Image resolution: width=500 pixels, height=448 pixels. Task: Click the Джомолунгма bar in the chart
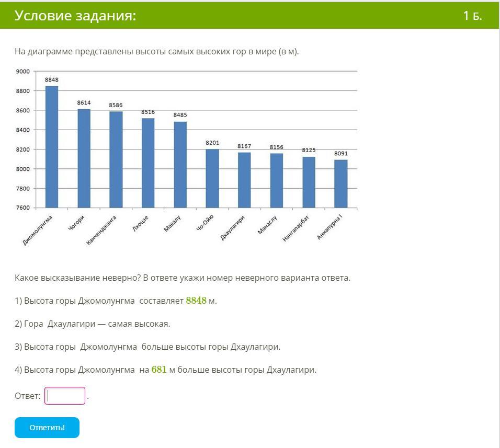pos(52,147)
